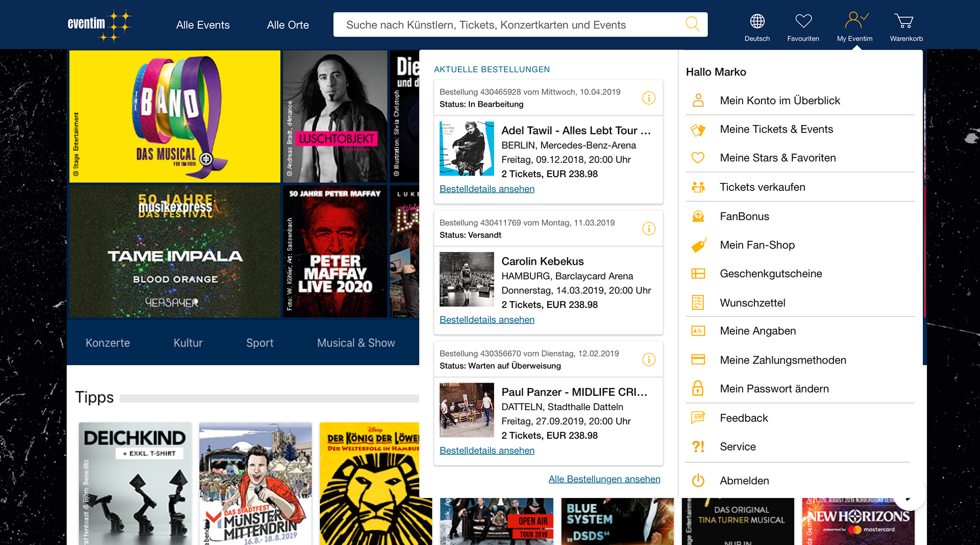Viewport: 980px width, 545px height.
Task: View Bestelldetails for Adel Tawil order
Action: click(487, 189)
